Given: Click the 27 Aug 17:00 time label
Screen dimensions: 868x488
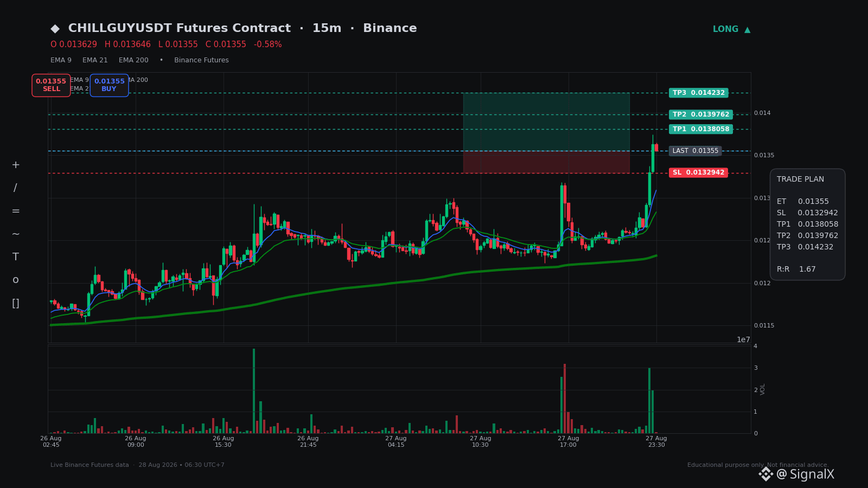Looking at the screenshot, I should pos(569,442).
